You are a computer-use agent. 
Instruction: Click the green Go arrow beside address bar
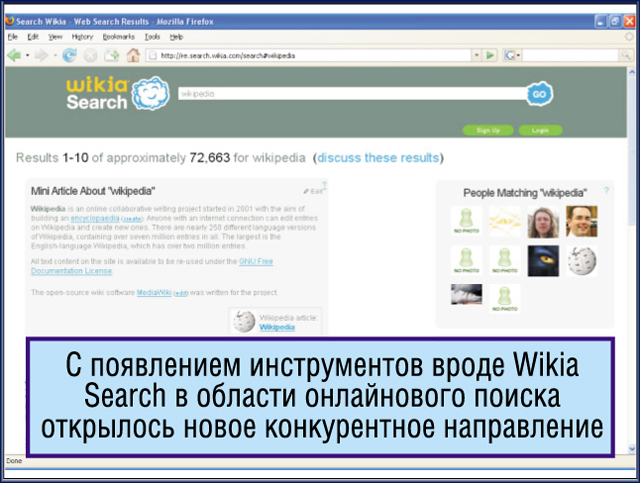pos(490,55)
